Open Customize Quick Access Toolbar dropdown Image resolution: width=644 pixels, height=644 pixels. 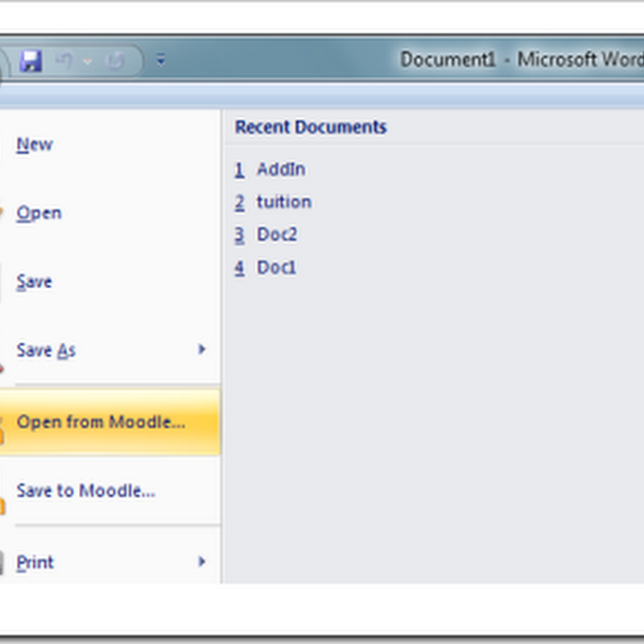click(160, 60)
